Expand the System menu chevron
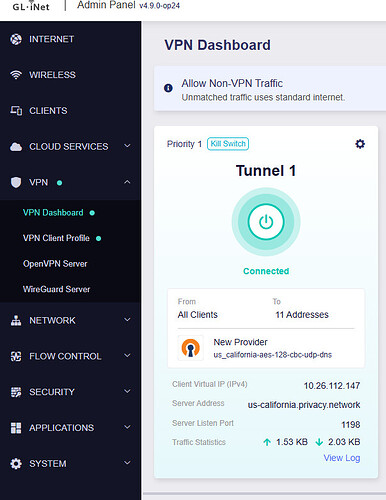Screen dimensions: 386x500 (127, 463)
